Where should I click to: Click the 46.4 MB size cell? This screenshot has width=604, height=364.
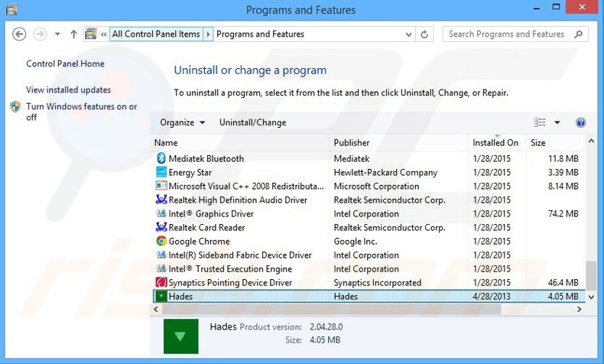tap(563, 283)
